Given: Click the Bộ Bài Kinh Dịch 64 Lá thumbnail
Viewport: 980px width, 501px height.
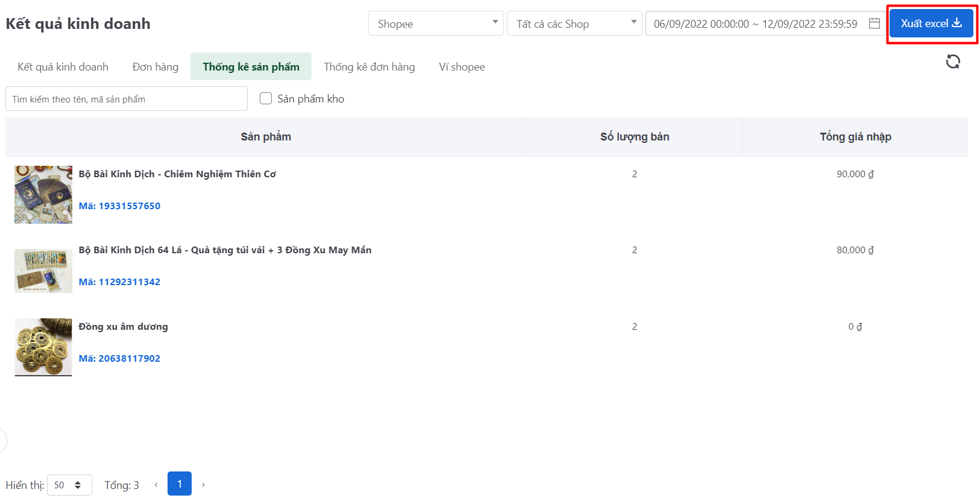Looking at the screenshot, I should (43, 271).
